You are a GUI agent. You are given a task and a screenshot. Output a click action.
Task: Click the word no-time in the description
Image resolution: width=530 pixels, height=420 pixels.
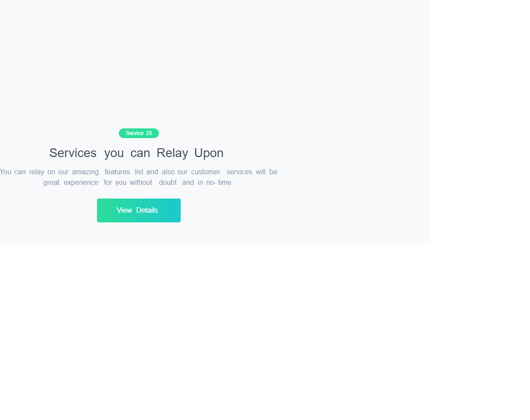[x=219, y=182]
